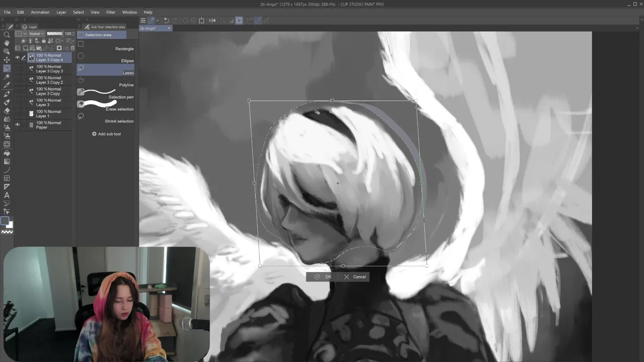644x362 pixels.
Task: Select the Gradient tool
Action: pos(7,161)
